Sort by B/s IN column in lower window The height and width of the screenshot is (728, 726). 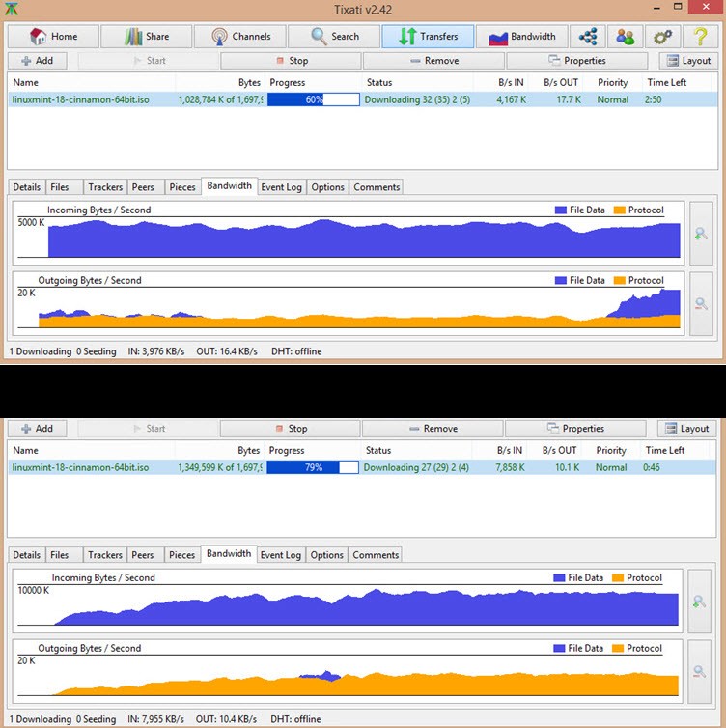499,450
